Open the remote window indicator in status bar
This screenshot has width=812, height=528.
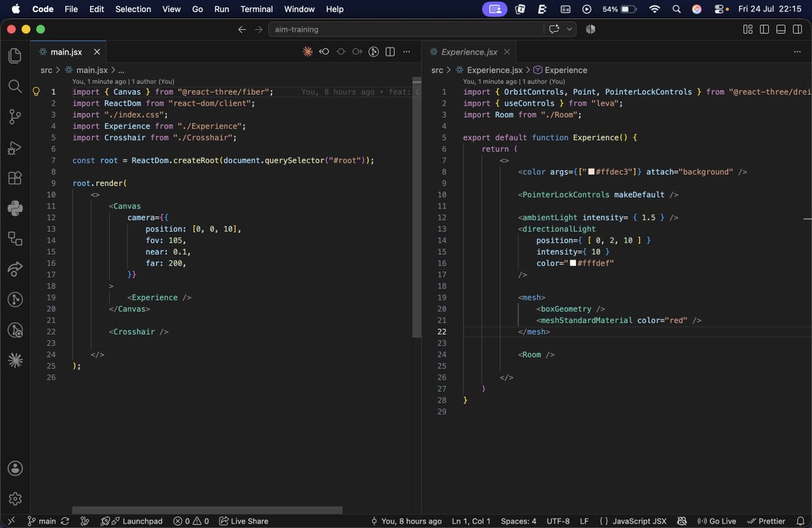coord(10,521)
